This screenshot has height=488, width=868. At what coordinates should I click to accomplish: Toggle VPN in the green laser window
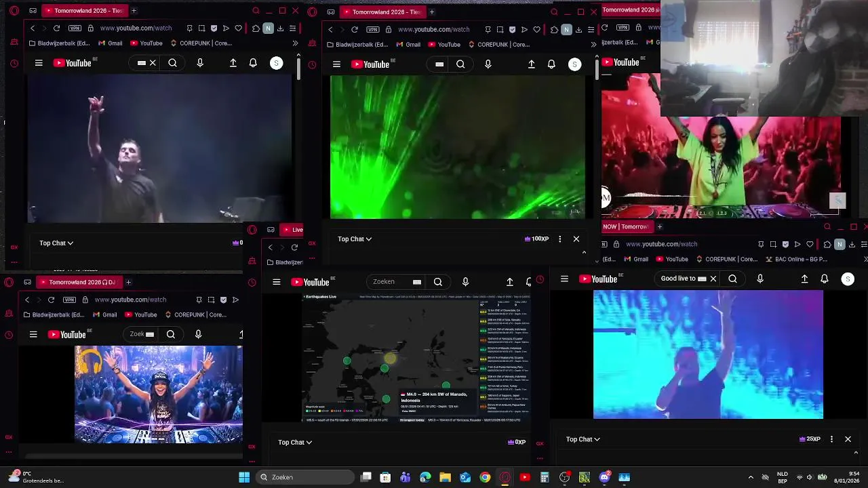pos(373,29)
